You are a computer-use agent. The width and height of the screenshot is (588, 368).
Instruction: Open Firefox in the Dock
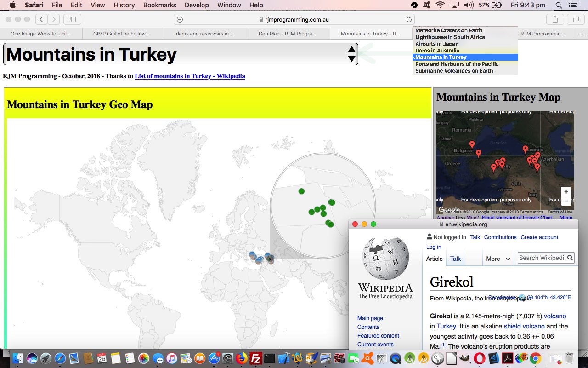tap(242, 358)
